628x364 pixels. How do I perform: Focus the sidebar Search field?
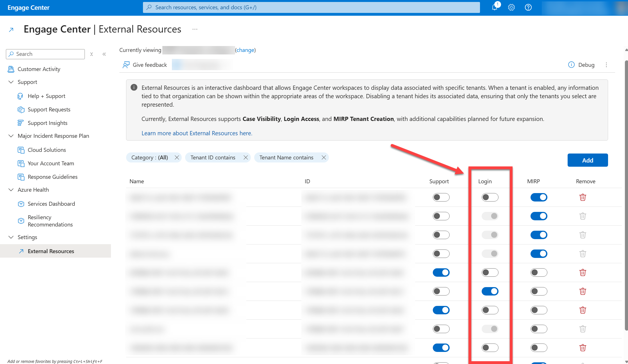(x=45, y=54)
